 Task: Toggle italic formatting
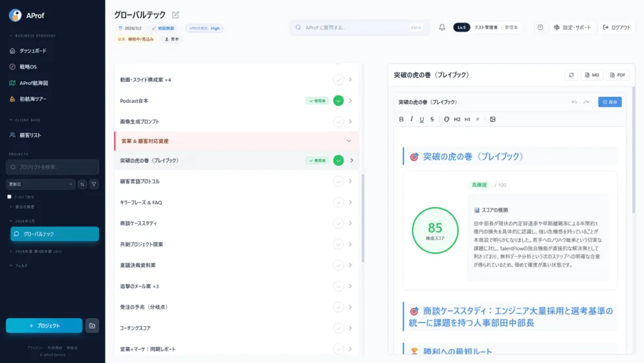(412, 120)
